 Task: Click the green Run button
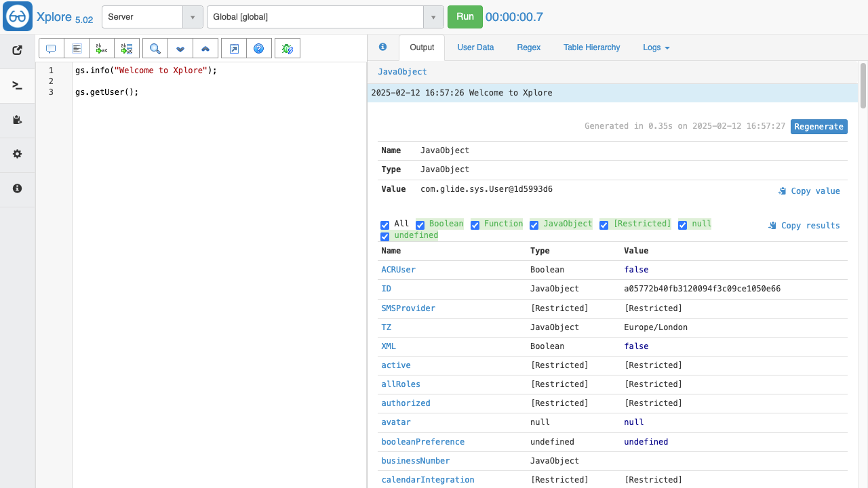pos(465,17)
